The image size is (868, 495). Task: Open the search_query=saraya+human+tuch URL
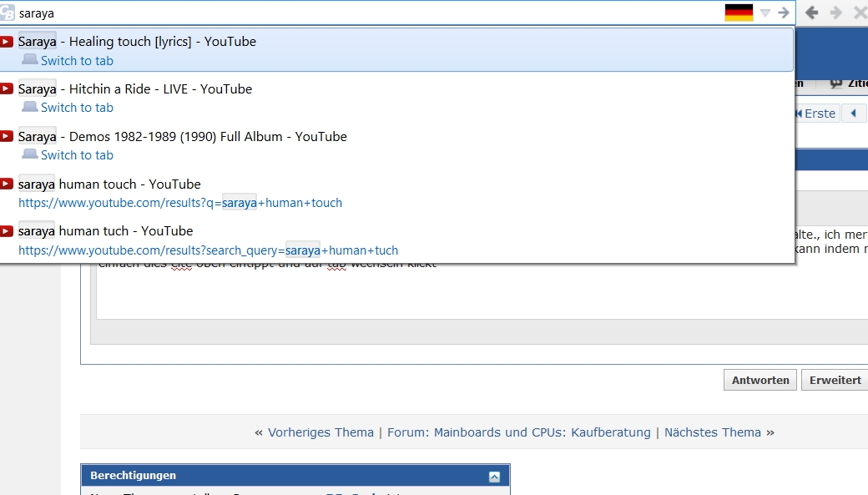pyautogui.click(x=208, y=250)
